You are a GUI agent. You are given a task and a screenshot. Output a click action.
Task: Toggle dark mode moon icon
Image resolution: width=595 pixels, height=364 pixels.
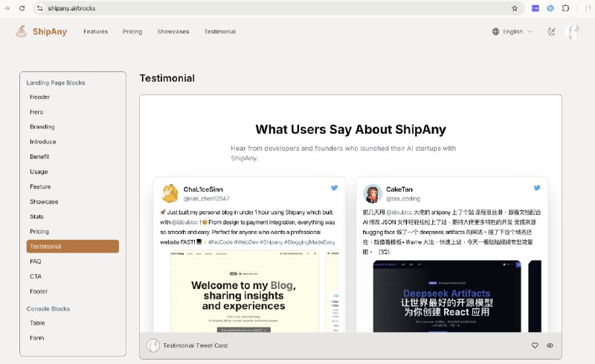coord(551,31)
